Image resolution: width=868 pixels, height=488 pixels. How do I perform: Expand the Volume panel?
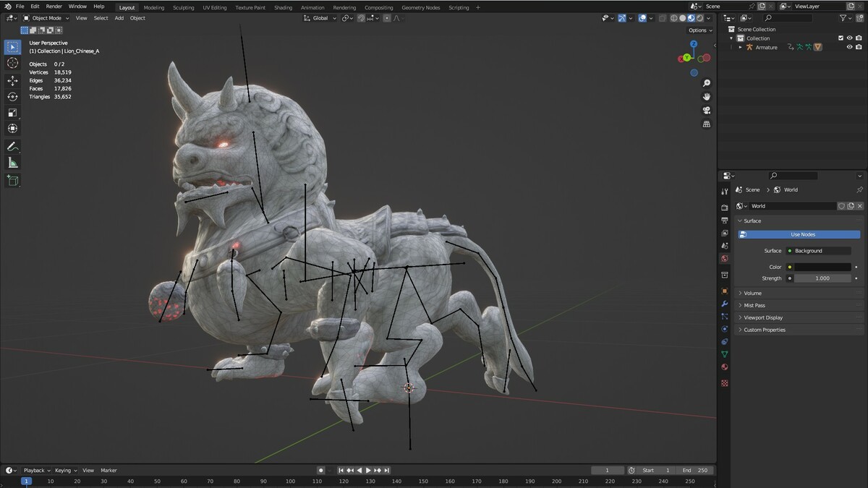(x=800, y=294)
